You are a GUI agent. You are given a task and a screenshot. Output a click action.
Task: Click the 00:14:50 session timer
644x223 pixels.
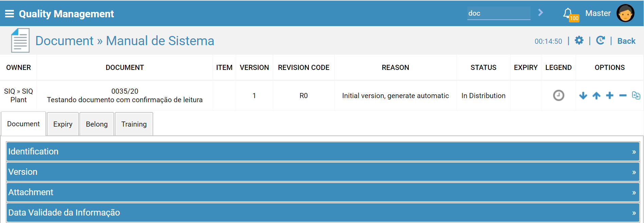coord(548,41)
